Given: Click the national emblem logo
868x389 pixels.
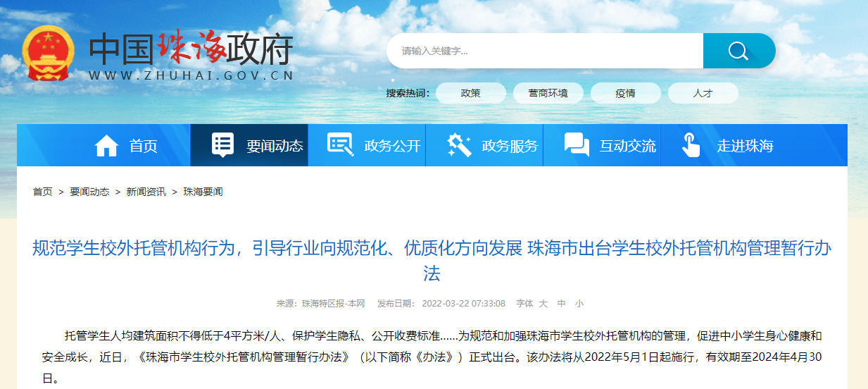Looking at the screenshot, I should tap(49, 54).
